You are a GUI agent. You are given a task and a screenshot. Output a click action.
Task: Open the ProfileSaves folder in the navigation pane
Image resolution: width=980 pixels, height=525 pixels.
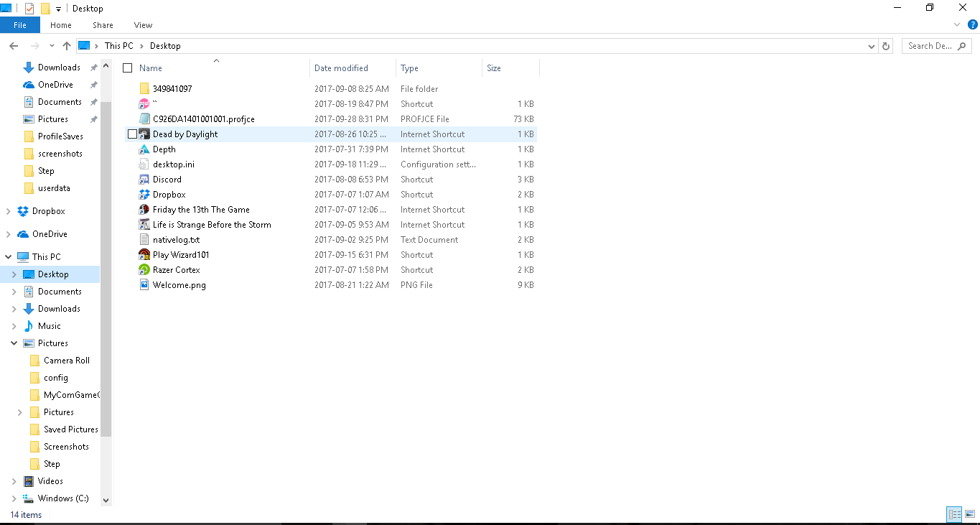coord(60,136)
